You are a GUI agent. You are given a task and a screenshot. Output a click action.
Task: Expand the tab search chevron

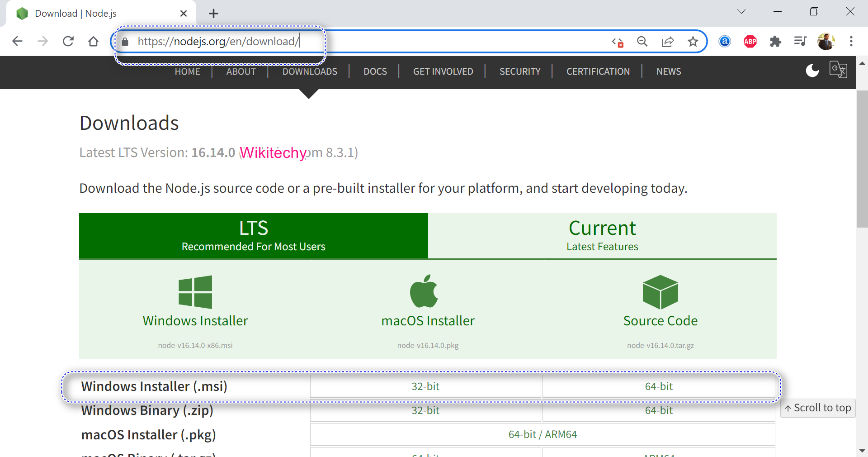(741, 12)
